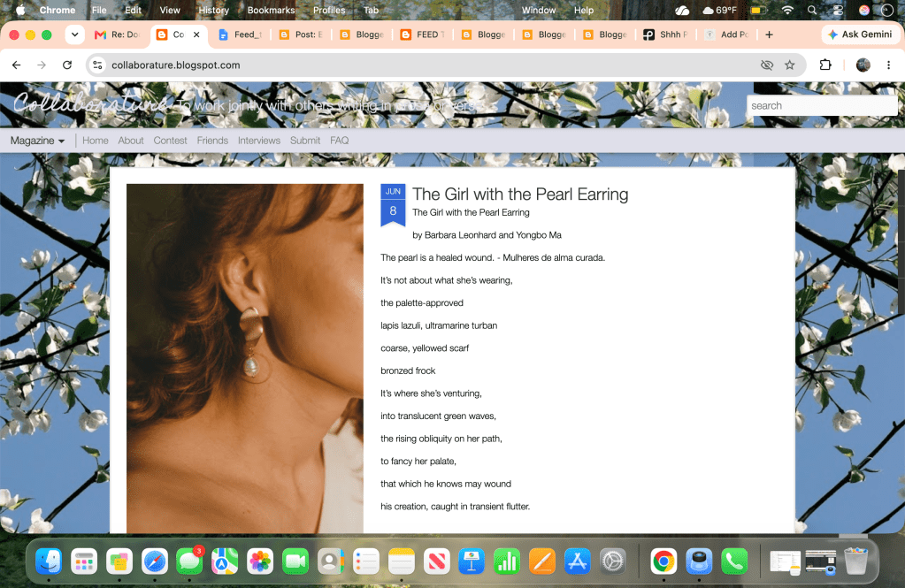Open a new tab with plus button

click(769, 34)
